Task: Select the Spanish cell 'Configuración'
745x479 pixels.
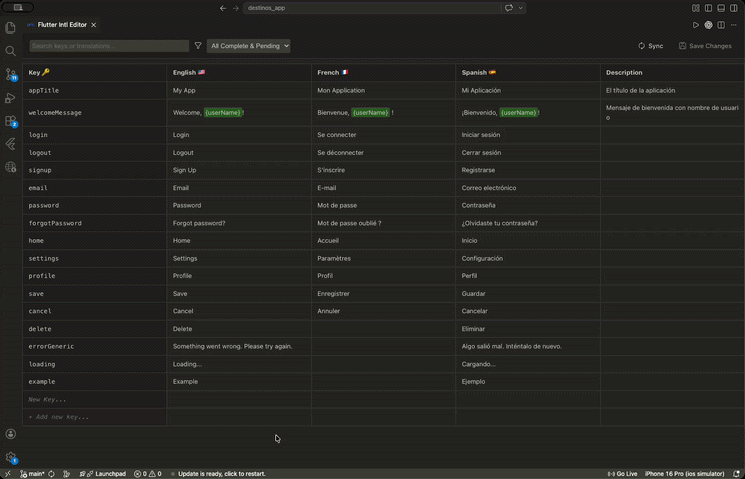Action: tap(528, 259)
